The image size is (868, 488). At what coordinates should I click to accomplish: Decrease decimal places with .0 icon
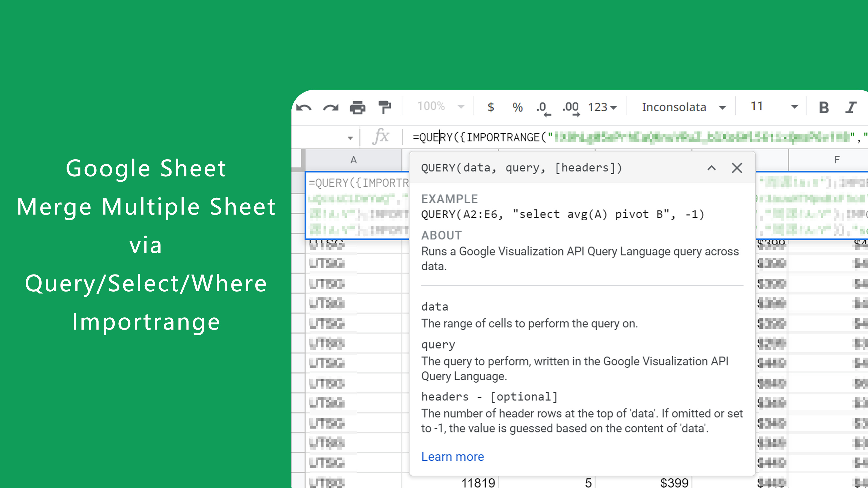[542, 108]
